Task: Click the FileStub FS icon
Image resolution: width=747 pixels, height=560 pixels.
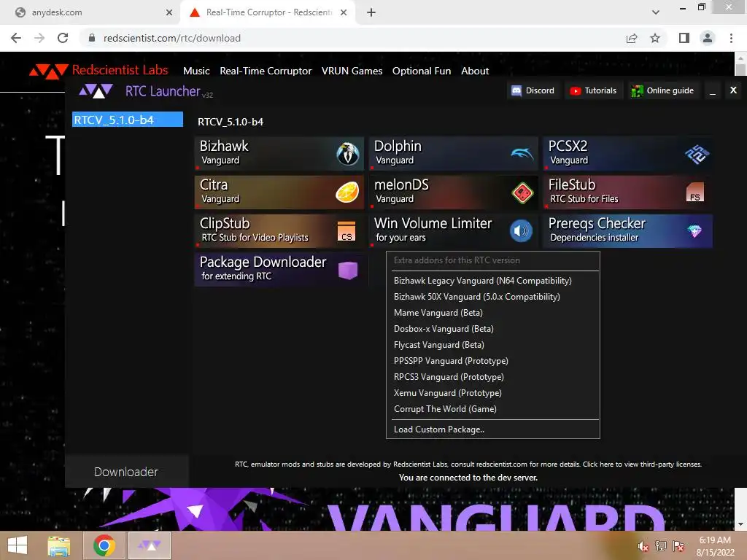Action: coord(695,192)
